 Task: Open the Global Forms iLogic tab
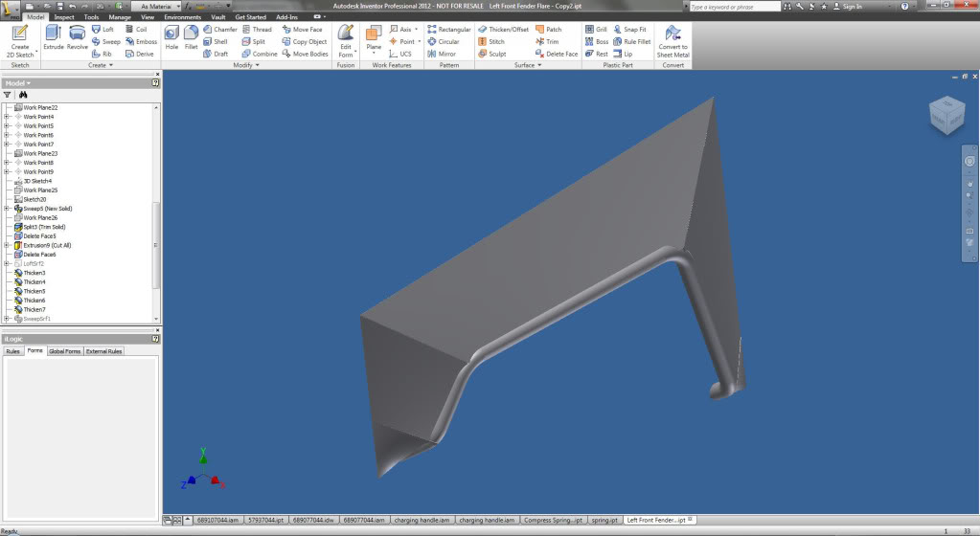(x=64, y=351)
